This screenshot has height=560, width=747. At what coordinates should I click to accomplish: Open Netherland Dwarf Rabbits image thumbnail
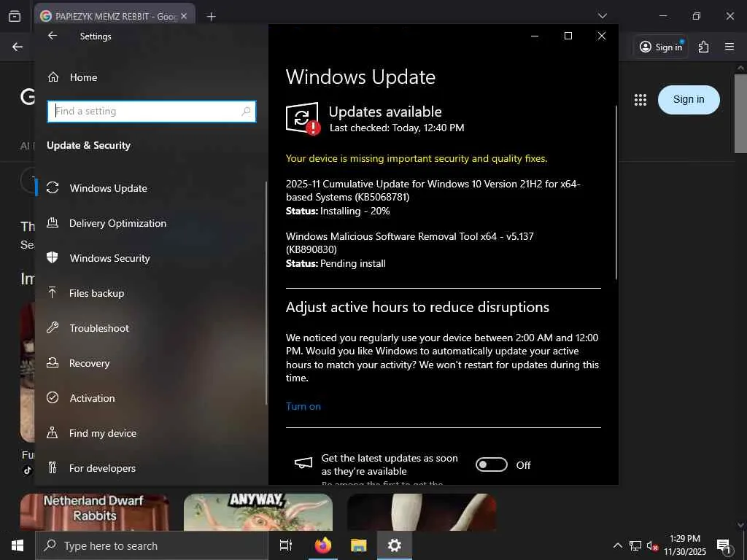point(95,512)
